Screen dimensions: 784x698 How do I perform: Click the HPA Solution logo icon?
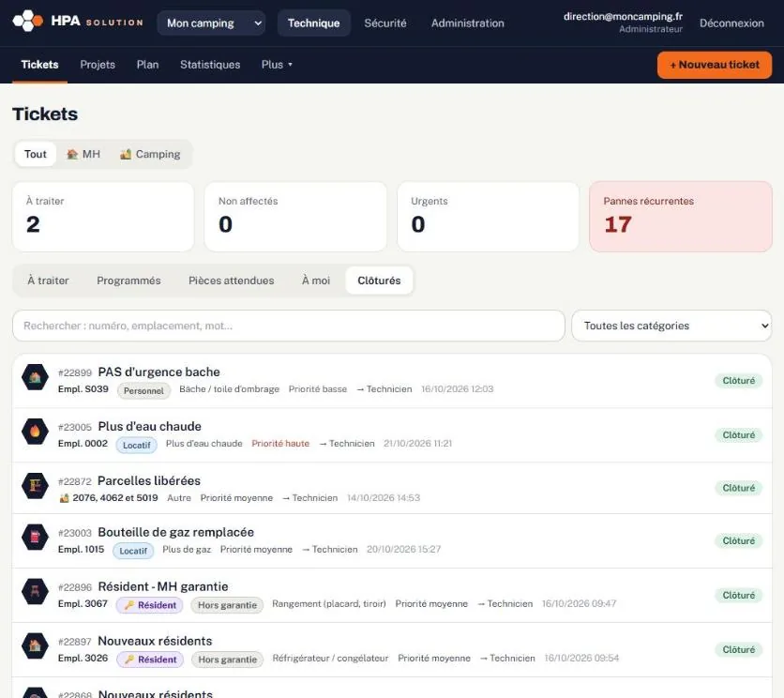point(28,21)
